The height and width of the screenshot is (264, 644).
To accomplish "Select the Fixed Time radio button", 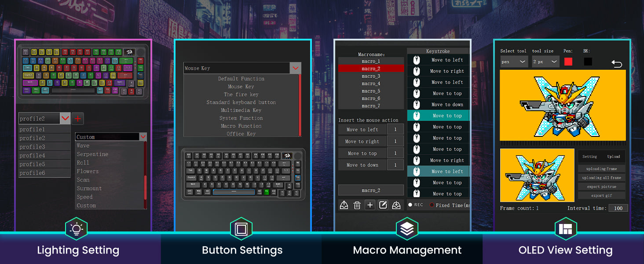I will [x=432, y=205].
